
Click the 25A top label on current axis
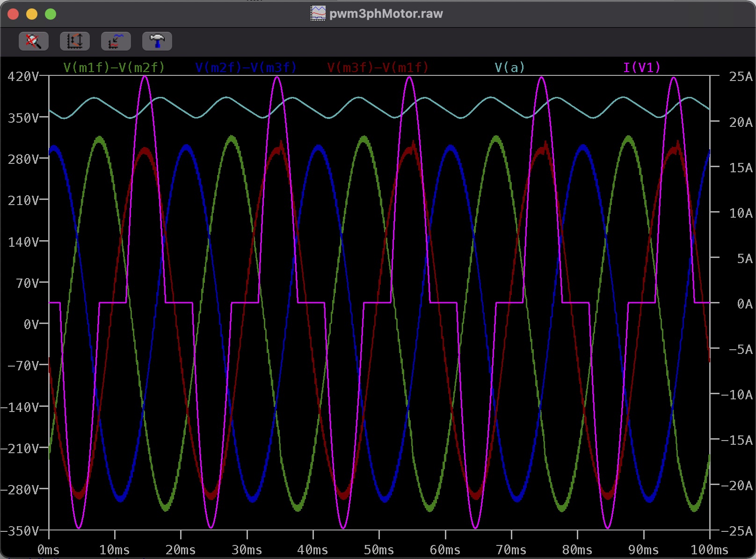pos(741,77)
